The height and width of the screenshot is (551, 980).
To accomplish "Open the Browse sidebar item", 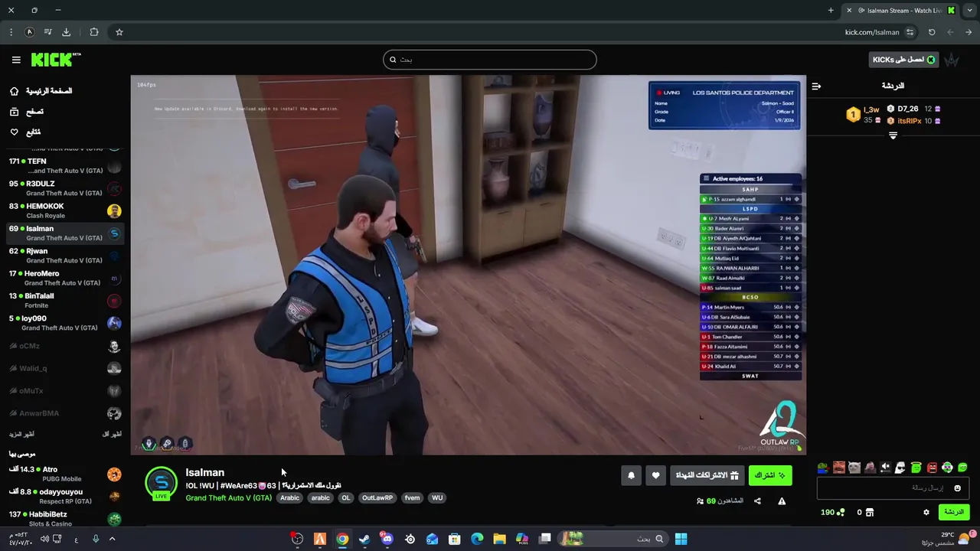I will point(28,112).
